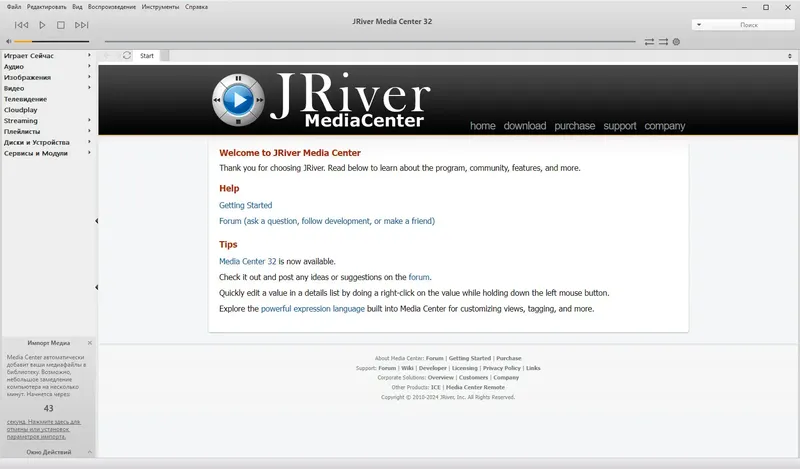Image resolution: width=800 pixels, height=469 pixels.
Task: Open the Forum ask a question link
Action: pos(327,221)
